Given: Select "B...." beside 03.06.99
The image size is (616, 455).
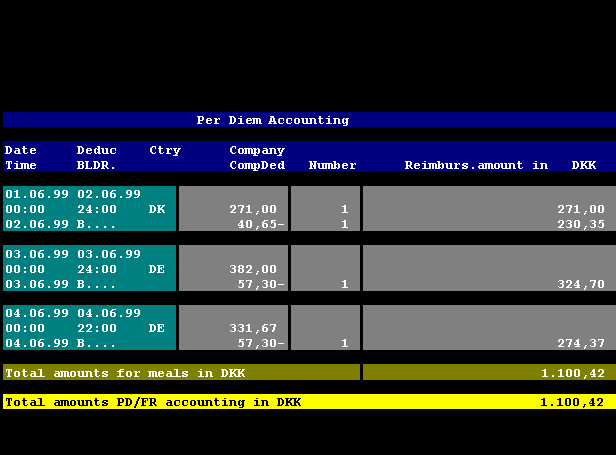Looking at the screenshot, I should (x=96, y=284).
